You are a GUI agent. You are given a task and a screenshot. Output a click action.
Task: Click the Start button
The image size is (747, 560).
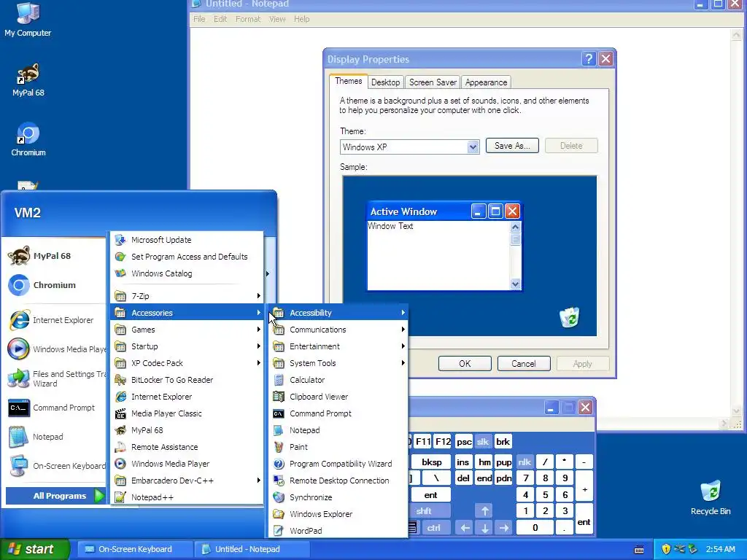click(35, 549)
